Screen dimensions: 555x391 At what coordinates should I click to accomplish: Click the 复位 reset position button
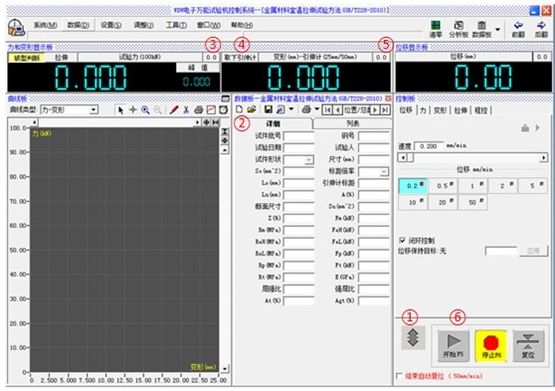point(528,346)
